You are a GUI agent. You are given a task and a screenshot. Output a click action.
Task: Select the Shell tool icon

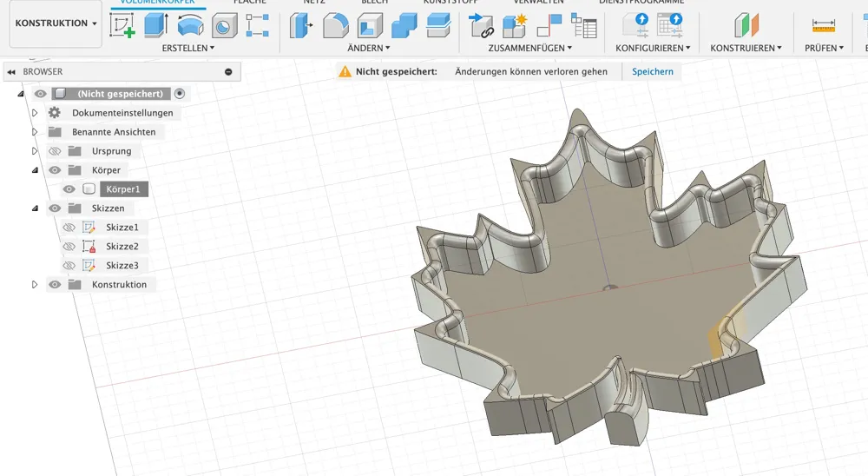coord(370,25)
